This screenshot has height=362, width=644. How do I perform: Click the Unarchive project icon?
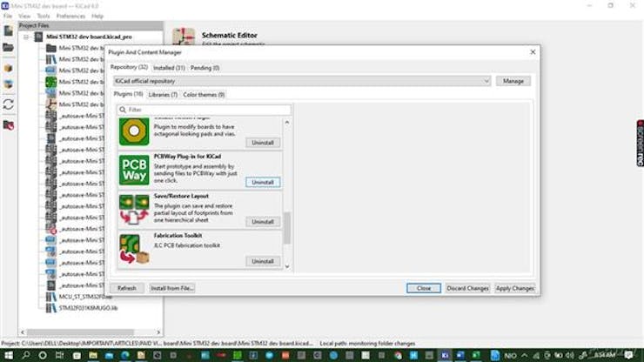point(8,84)
